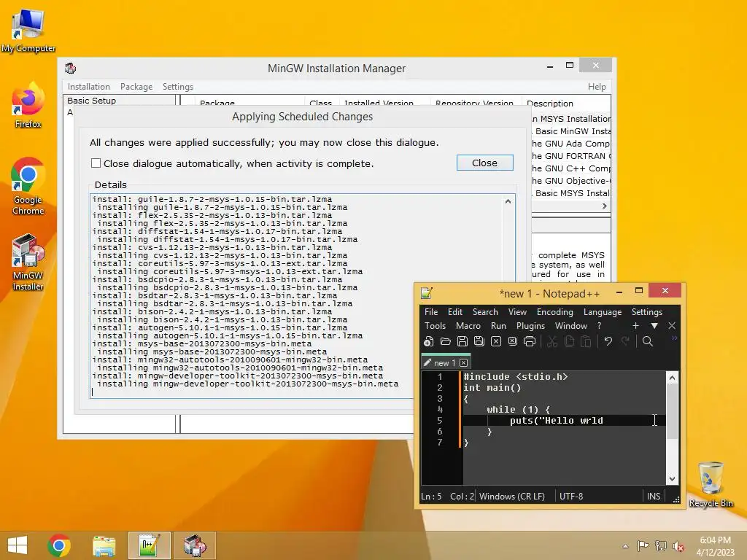Image resolution: width=747 pixels, height=560 pixels.
Task: Open the Window menu in Notepad++
Action: [570, 326]
